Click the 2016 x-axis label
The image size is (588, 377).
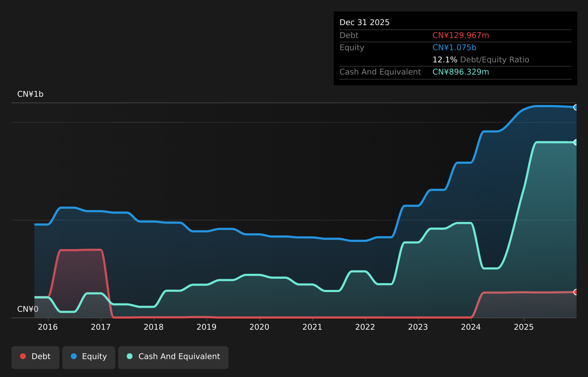(48, 327)
